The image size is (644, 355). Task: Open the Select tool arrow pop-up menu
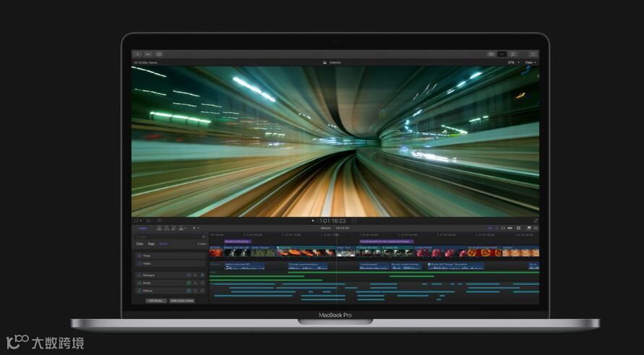coord(196,228)
